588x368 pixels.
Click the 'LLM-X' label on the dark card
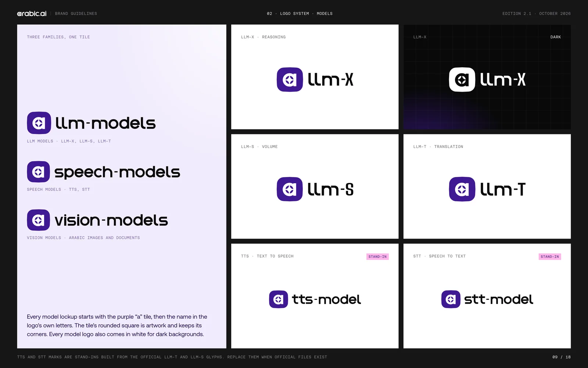420,37
